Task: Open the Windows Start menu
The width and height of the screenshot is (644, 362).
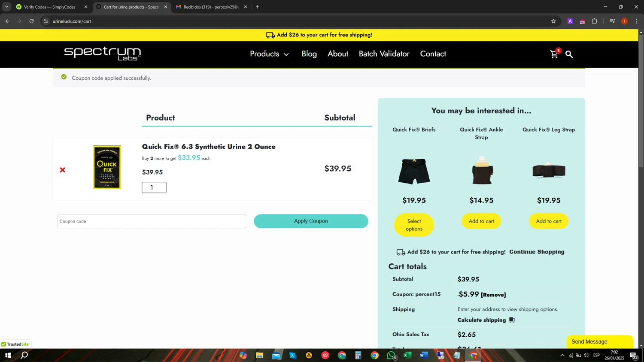Action: tap(7, 355)
